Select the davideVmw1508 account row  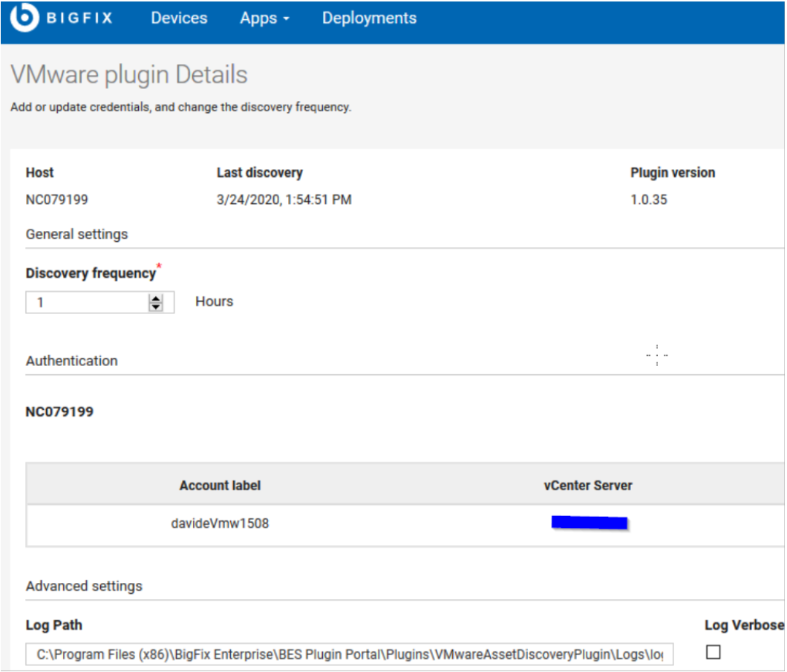pyautogui.click(x=405, y=523)
